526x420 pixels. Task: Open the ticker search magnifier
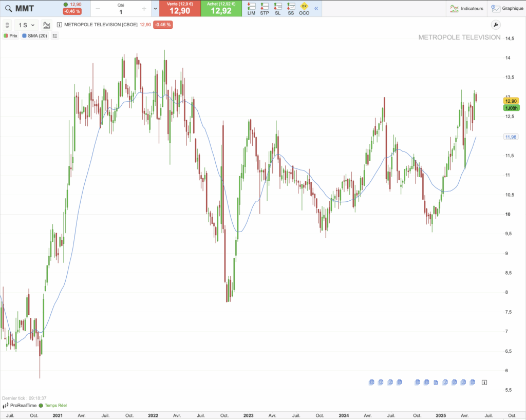(x=8, y=8)
